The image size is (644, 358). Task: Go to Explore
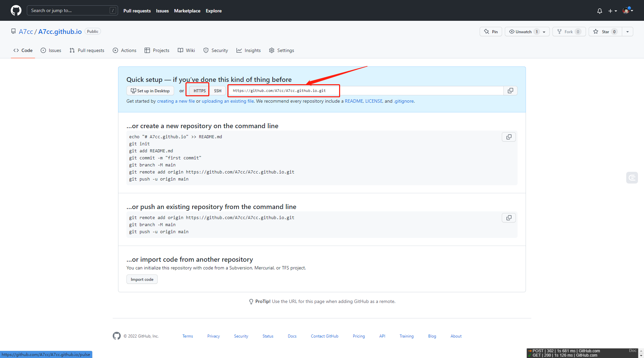click(x=214, y=11)
